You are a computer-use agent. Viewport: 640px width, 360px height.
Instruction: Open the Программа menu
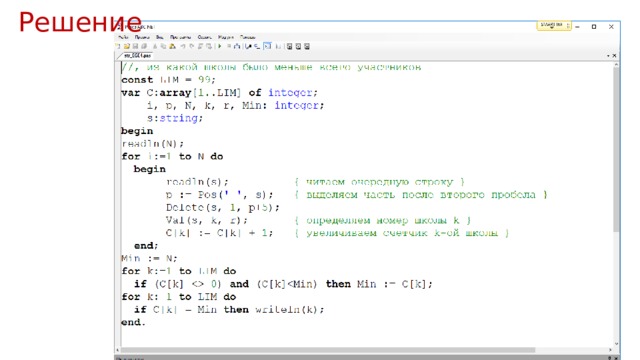pos(181,38)
